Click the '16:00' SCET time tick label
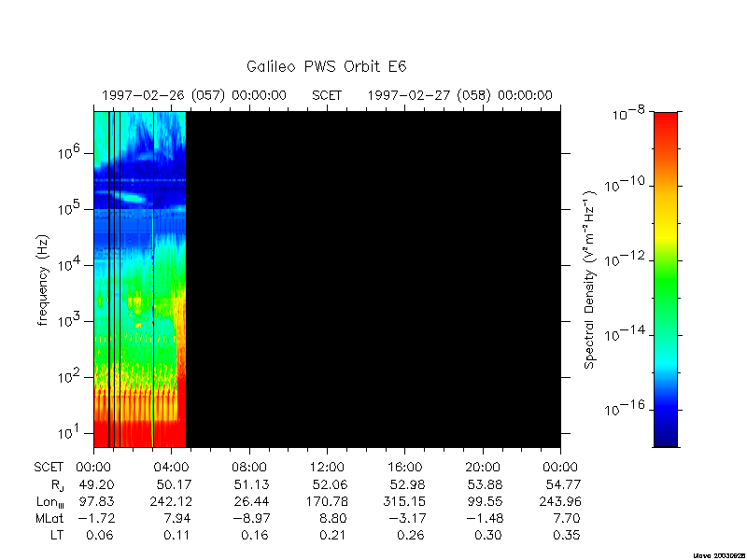 [x=404, y=468]
